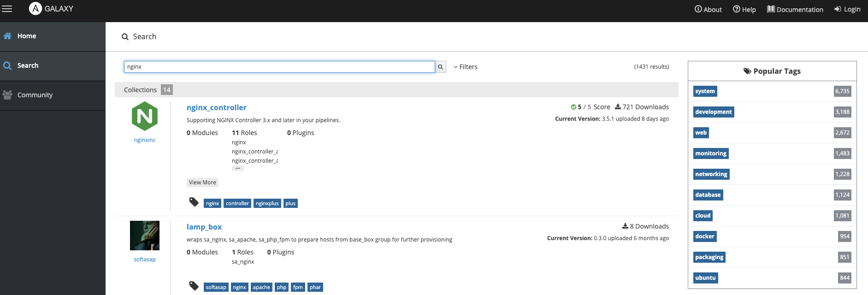Select nginx tag under nginx_controller

213,203
